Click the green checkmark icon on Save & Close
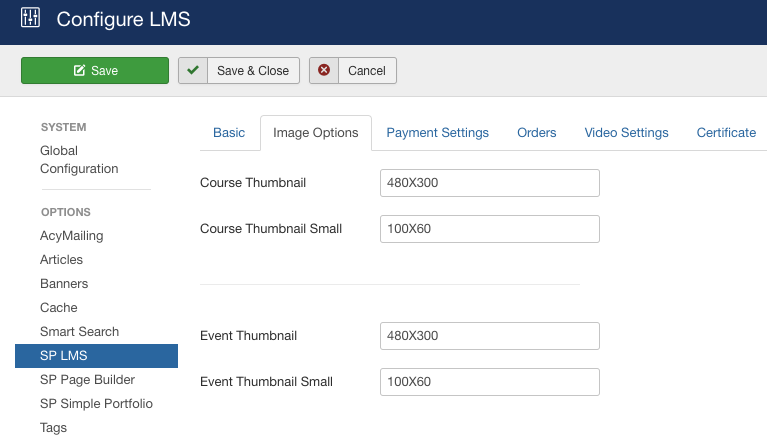Image resolution: width=767 pixels, height=442 pixels. pyautogui.click(x=193, y=71)
